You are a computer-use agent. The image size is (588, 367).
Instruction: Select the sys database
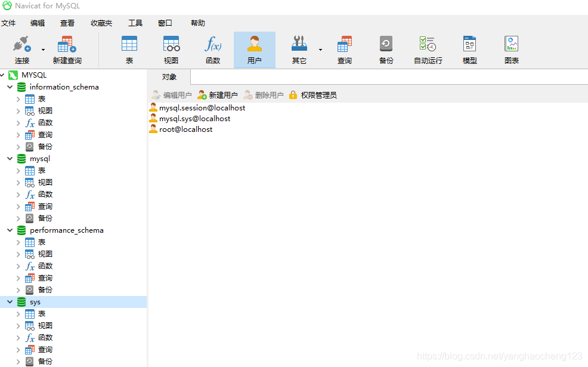point(35,302)
